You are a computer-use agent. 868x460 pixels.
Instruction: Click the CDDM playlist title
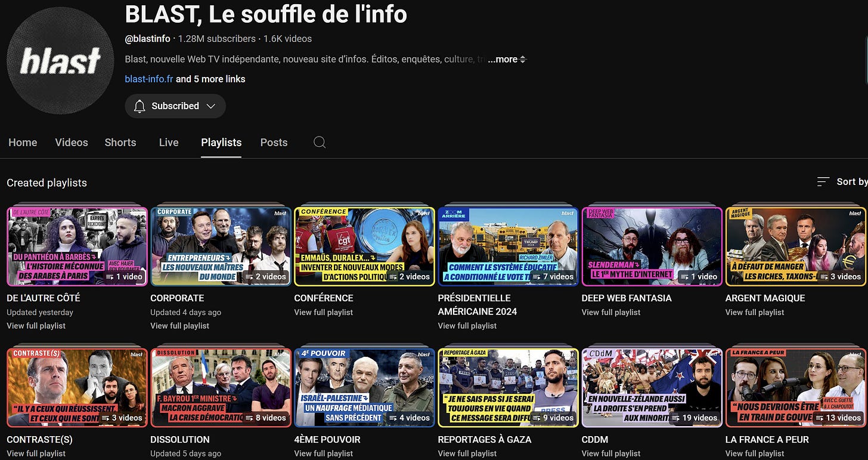(595, 439)
